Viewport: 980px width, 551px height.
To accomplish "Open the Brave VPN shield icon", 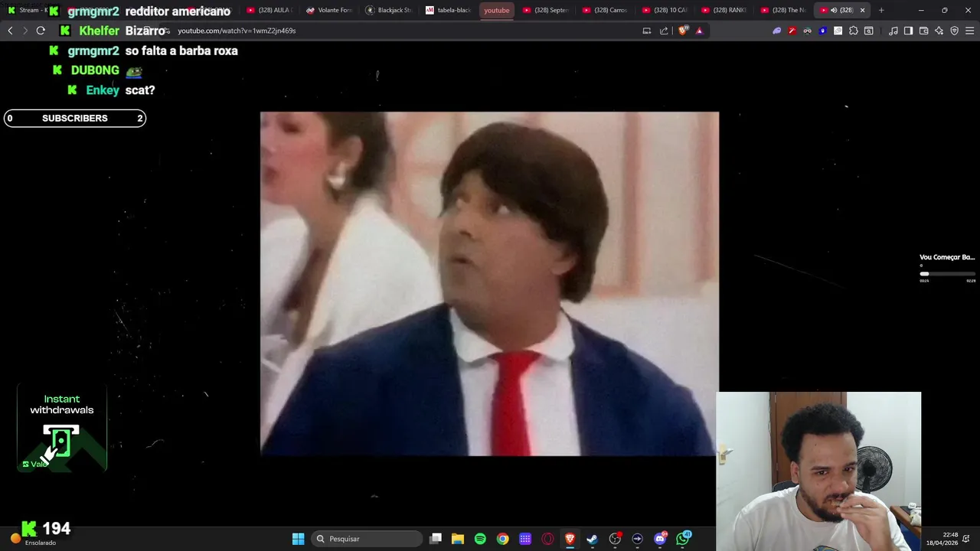I will click(x=954, y=31).
